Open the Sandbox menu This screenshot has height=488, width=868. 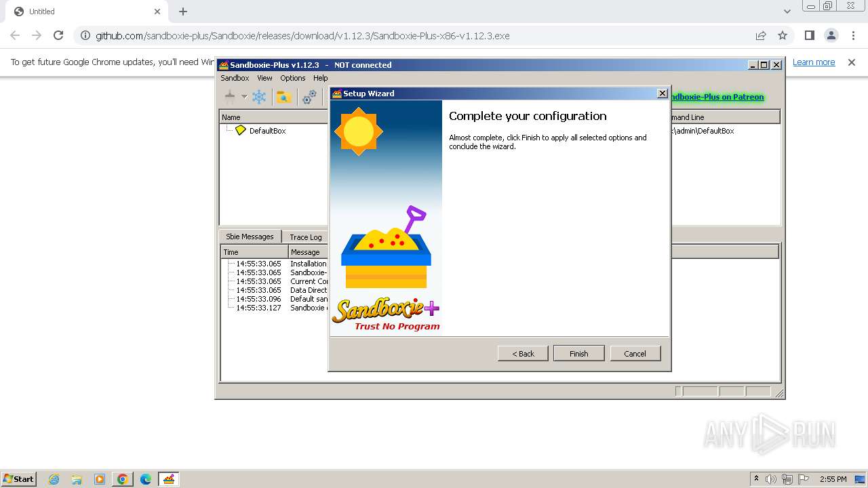pos(235,78)
